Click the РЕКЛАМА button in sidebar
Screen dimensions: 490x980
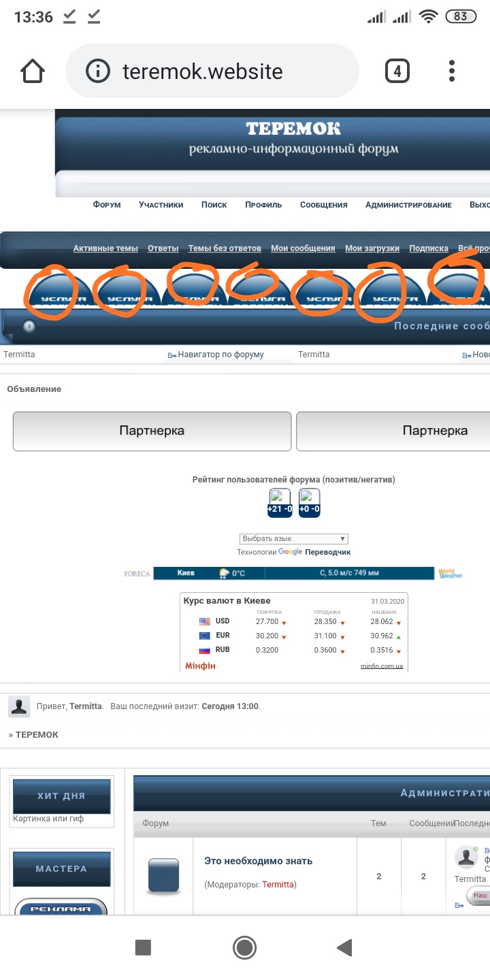click(61, 908)
